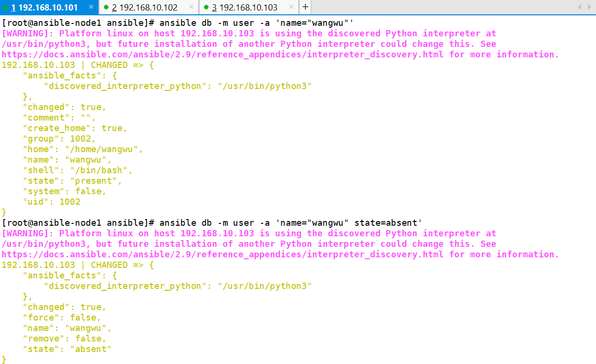Viewport: 596px width, 364px height.
Task: Click the "shell": "/bin/bash" line
Action: pos(78,170)
